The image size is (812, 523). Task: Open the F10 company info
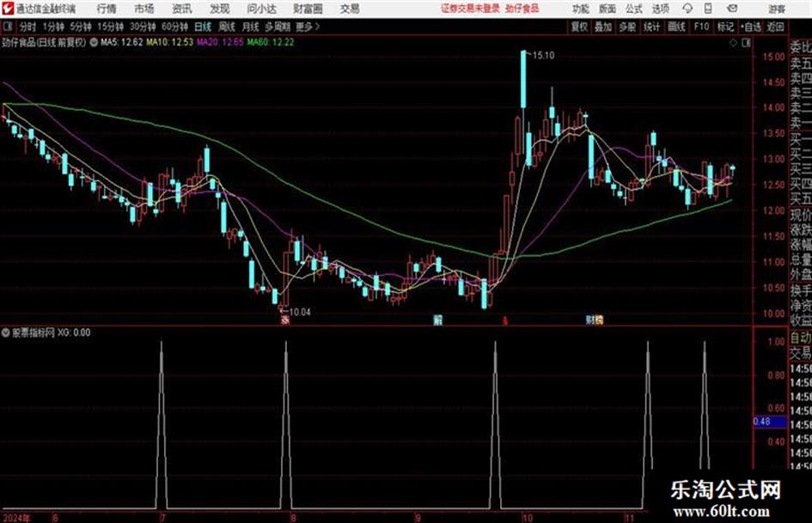click(701, 27)
